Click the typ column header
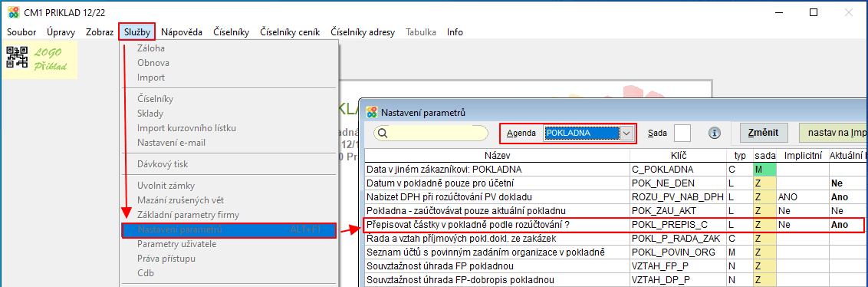The width and height of the screenshot is (868, 287). click(x=740, y=156)
